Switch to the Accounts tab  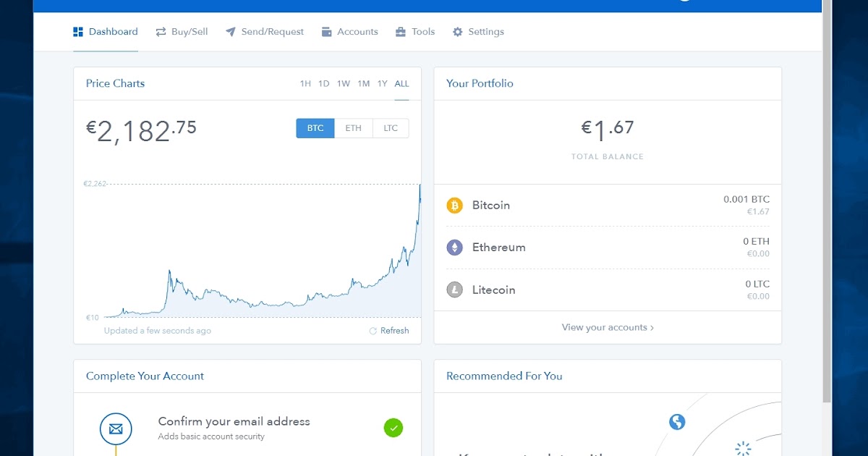pyautogui.click(x=350, y=32)
